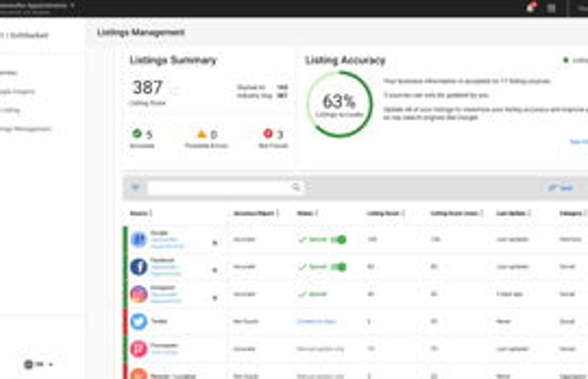Click the filter icon beside search box
This screenshot has height=379, width=588.
pyautogui.click(x=135, y=187)
